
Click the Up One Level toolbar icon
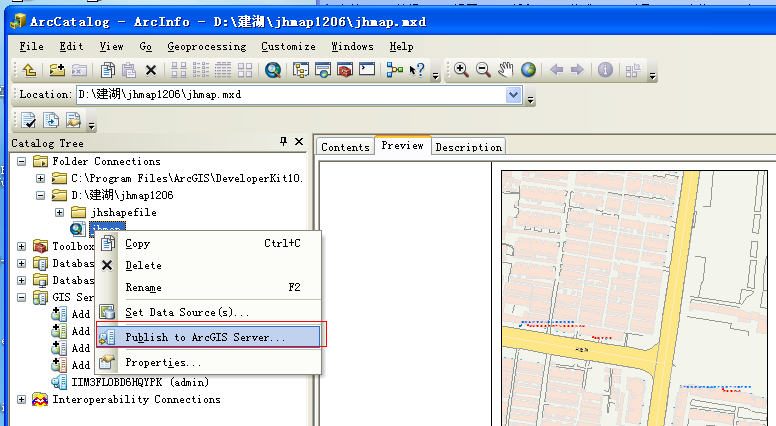click(29, 70)
